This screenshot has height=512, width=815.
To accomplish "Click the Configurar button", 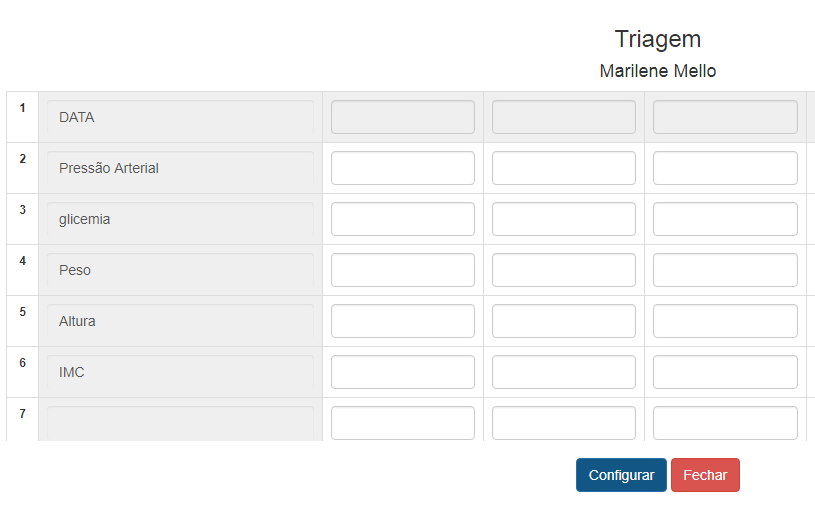I will coord(621,475).
